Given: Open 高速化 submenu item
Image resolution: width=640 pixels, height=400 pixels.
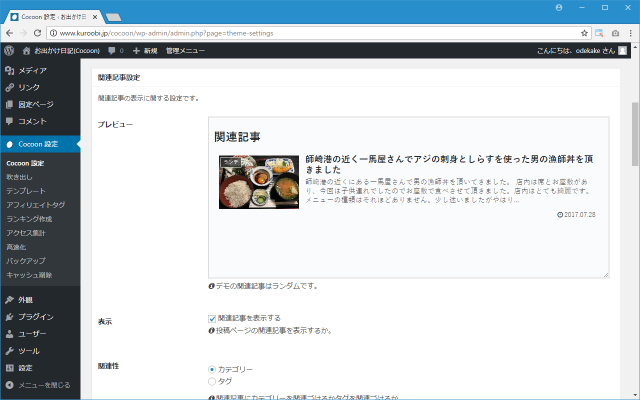Looking at the screenshot, I should 16,247.
